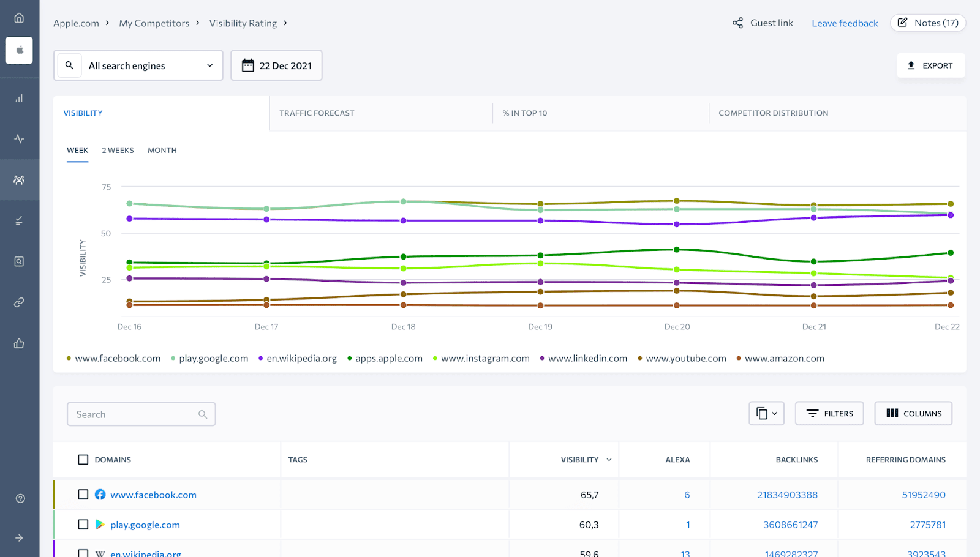Click the copy icon above table
The height and width of the screenshot is (557, 980).
762,414
